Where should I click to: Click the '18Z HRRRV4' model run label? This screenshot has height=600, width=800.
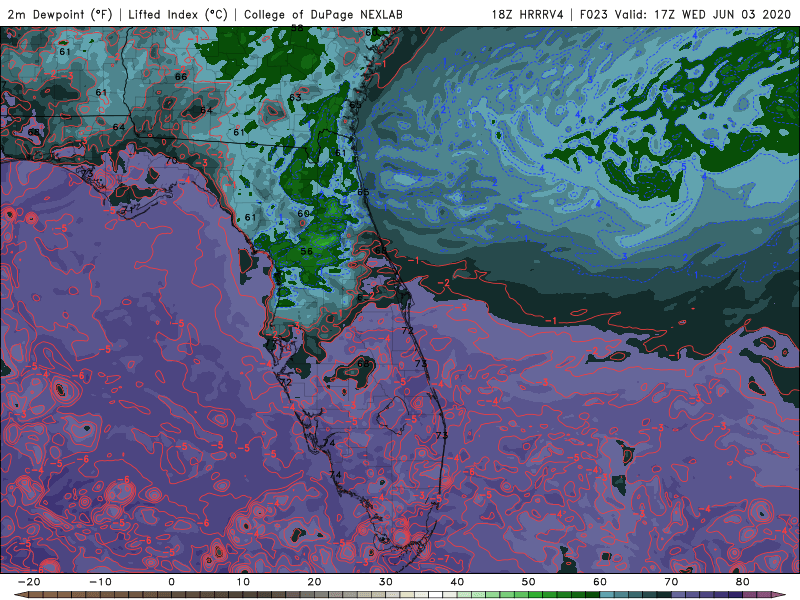pos(527,14)
